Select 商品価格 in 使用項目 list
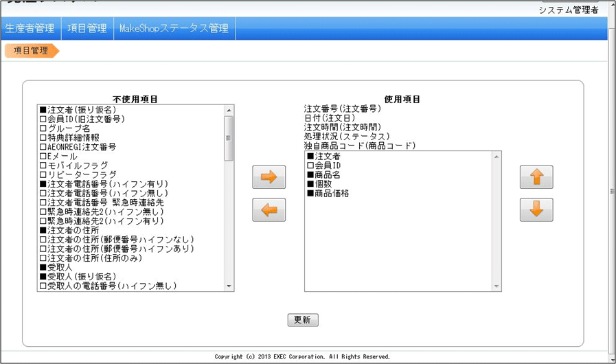The width and height of the screenshot is (616, 364). click(328, 193)
